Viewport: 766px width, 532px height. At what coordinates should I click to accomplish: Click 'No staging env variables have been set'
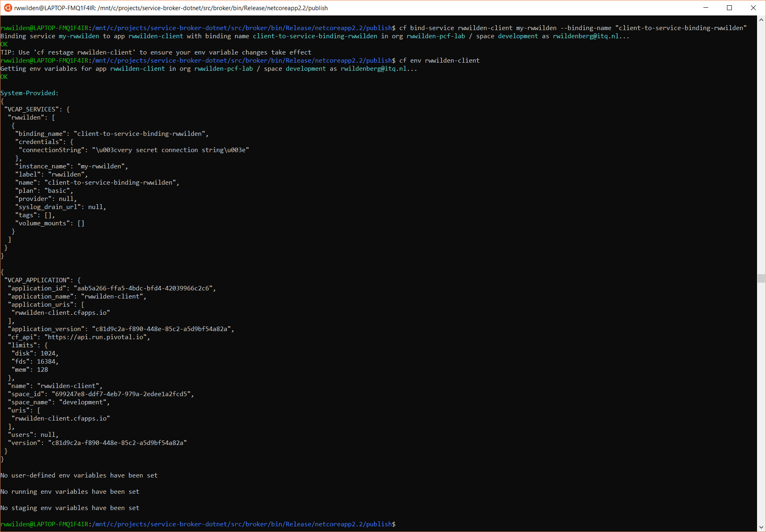coord(70,508)
